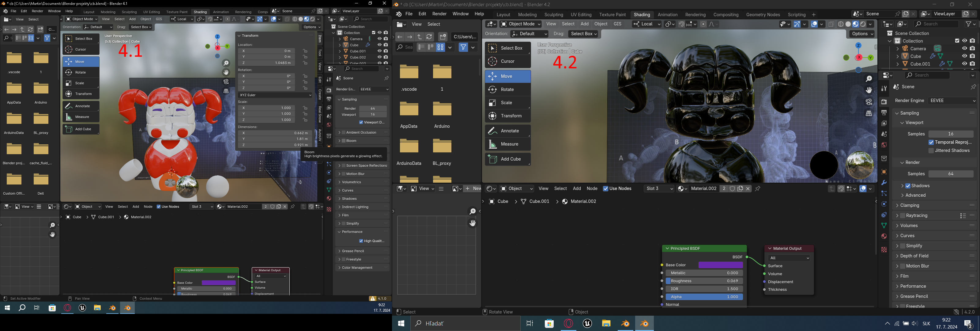Viewport: 980px width, 331px height.
Task: Open Orientation Default dropdown in Blender 4.2
Action: tap(529, 34)
